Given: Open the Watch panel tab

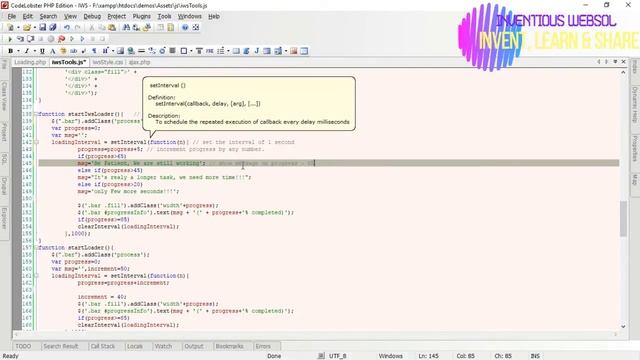Looking at the screenshot, I should point(163,346).
